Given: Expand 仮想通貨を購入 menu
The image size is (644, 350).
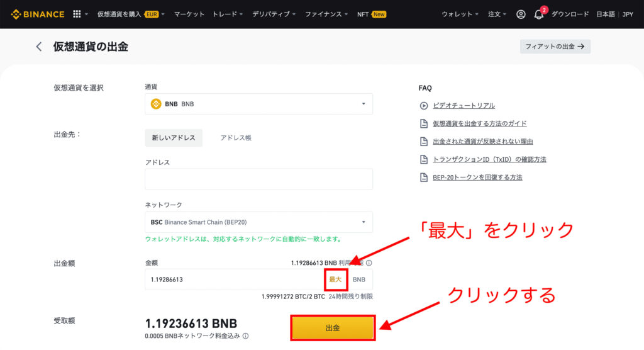Looking at the screenshot, I should pos(131,14).
